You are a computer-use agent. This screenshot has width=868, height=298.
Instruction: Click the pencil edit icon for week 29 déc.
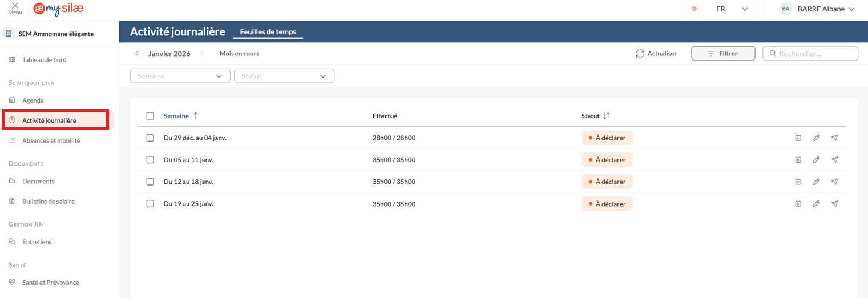816,138
